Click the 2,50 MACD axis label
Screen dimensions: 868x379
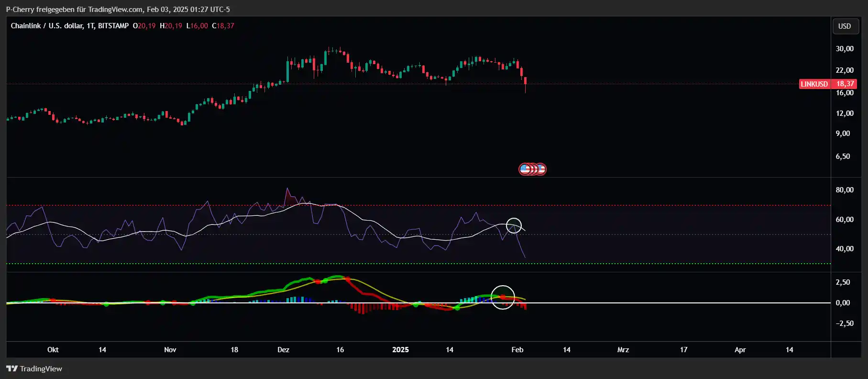(843, 282)
